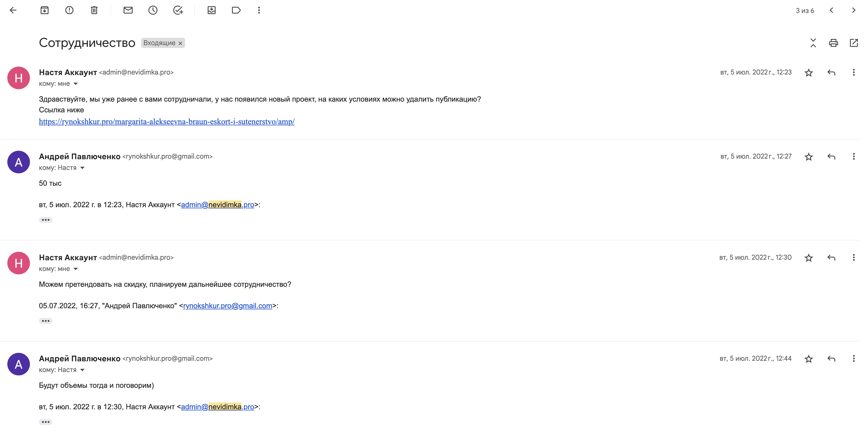Viewport: 868px width, 433px height.
Task: Click sender name Настя Аккаунт at 12:23
Action: click(x=68, y=73)
